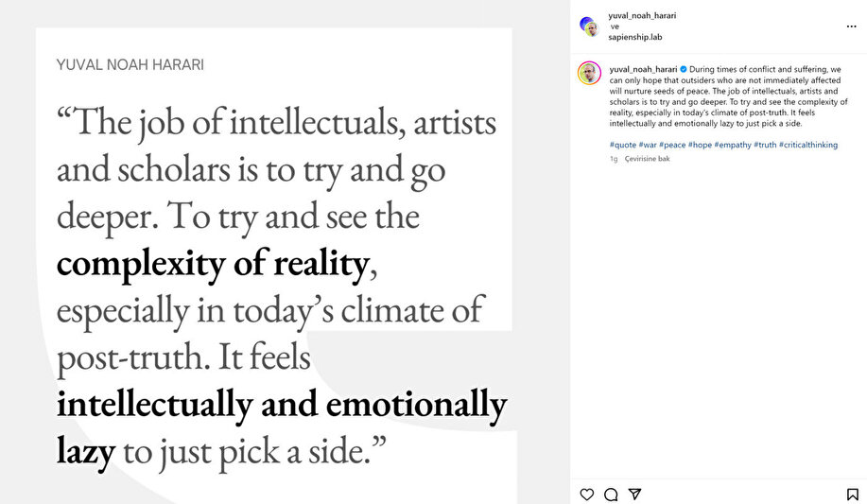This screenshot has width=867, height=504.
Task: Click yuval_noah_harari username in caption
Action: [x=644, y=69]
